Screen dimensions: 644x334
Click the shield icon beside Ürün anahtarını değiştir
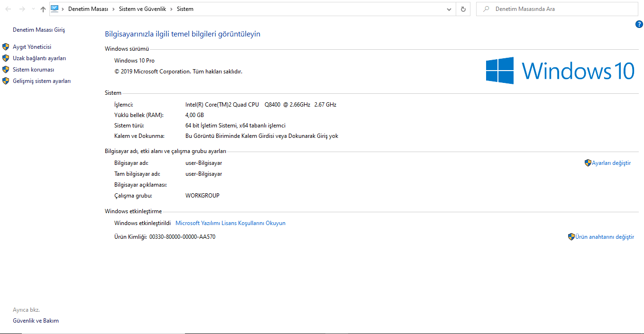pyautogui.click(x=571, y=237)
